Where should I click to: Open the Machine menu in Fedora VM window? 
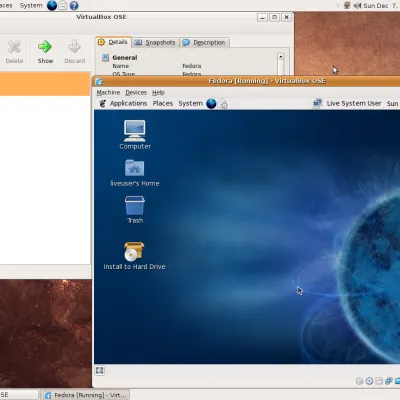pyautogui.click(x=108, y=92)
